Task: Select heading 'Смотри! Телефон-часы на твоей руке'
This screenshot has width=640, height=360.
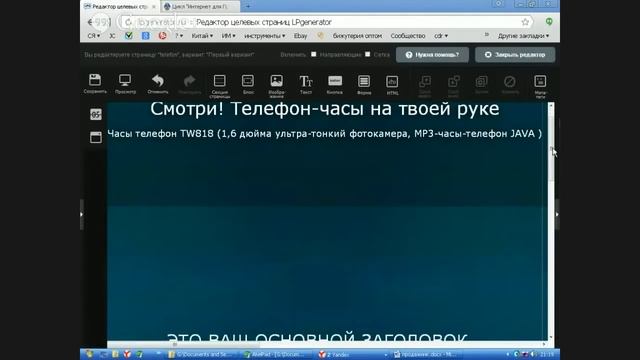Action: 324,109
